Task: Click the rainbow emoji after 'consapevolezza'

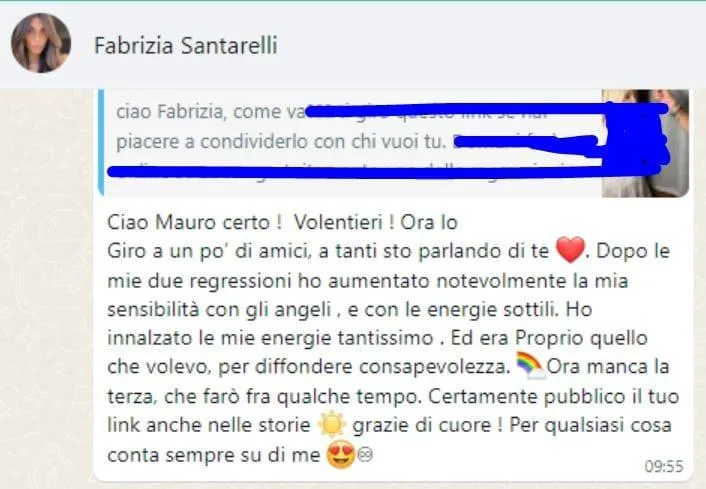Action: tap(531, 366)
